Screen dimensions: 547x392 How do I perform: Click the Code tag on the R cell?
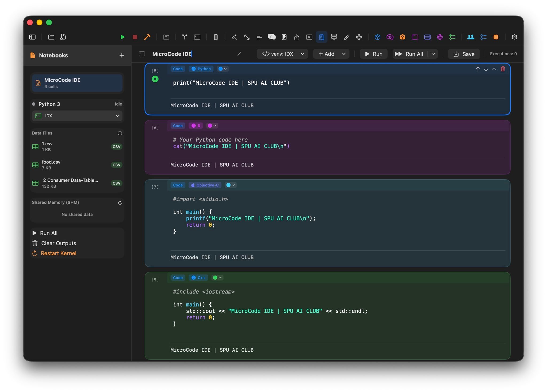coord(178,126)
